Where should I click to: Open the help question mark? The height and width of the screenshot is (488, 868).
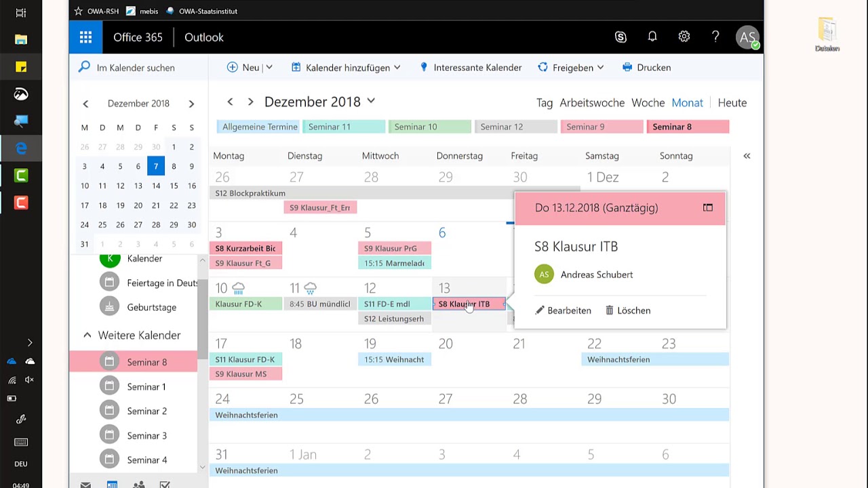click(x=715, y=37)
